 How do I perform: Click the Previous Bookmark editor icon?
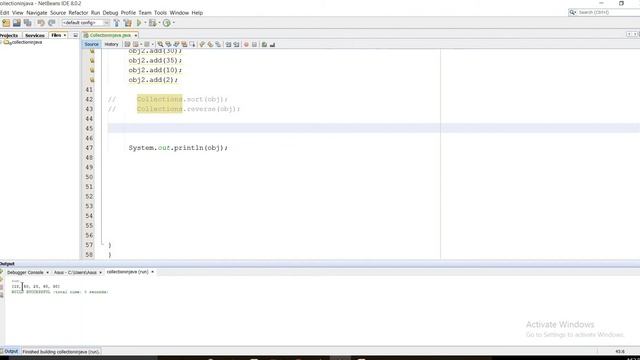pyautogui.click(x=202, y=44)
